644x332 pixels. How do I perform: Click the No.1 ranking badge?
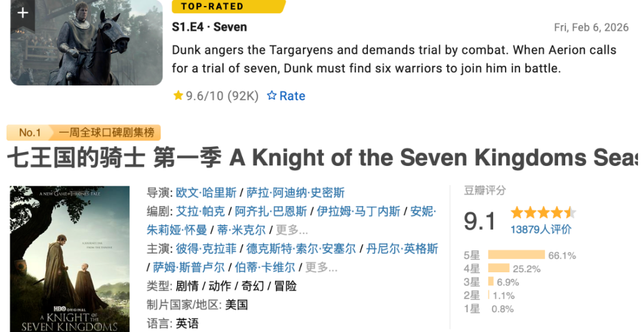[x=30, y=133]
